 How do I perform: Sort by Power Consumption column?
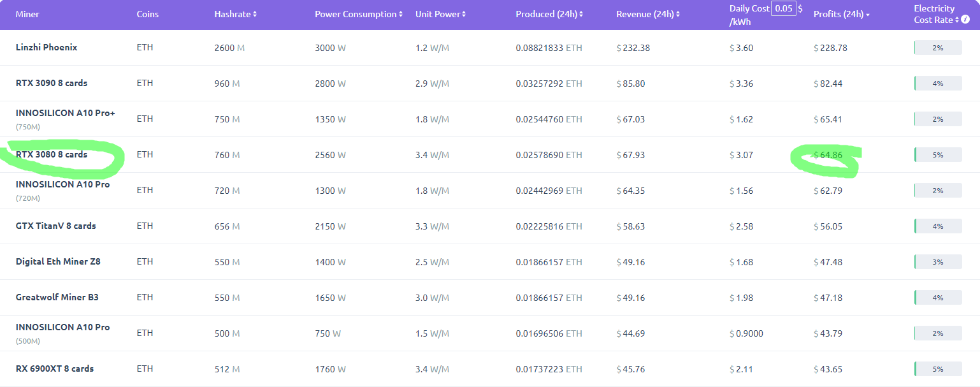click(358, 14)
